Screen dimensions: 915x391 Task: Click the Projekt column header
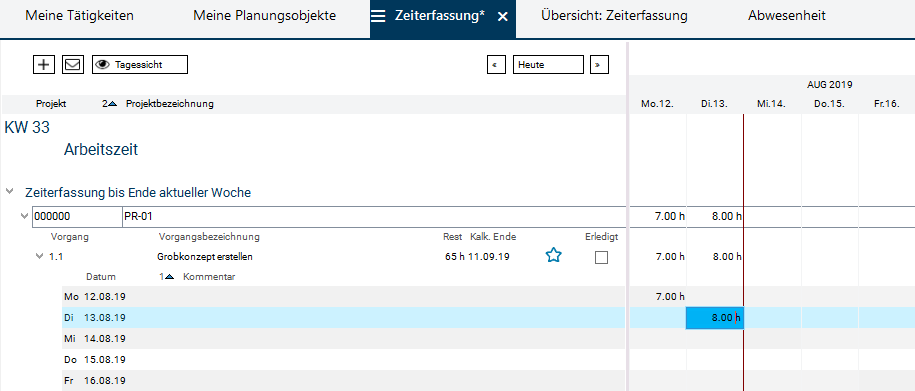coord(51,104)
